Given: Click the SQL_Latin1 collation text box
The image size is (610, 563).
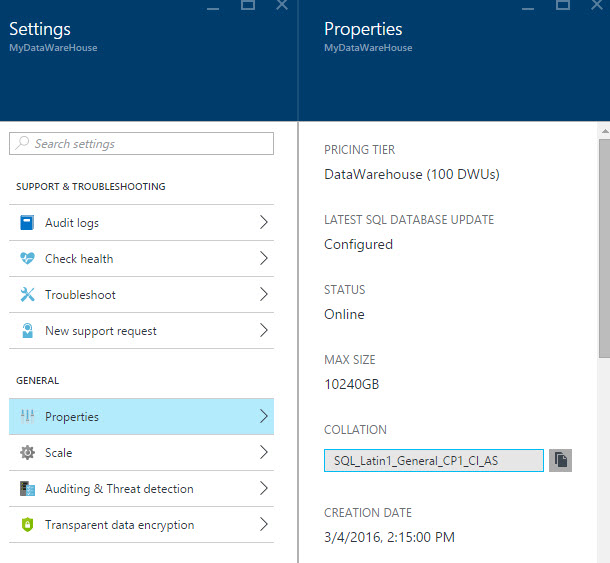Looking at the screenshot, I should click(x=434, y=460).
